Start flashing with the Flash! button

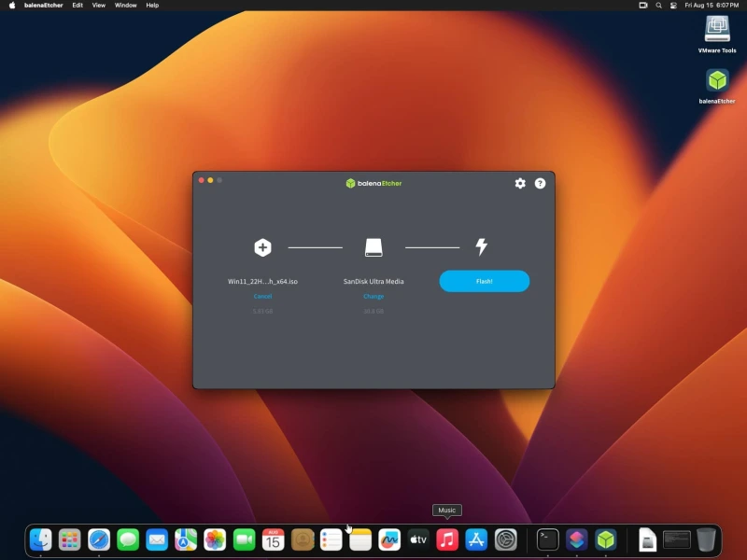click(x=484, y=281)
